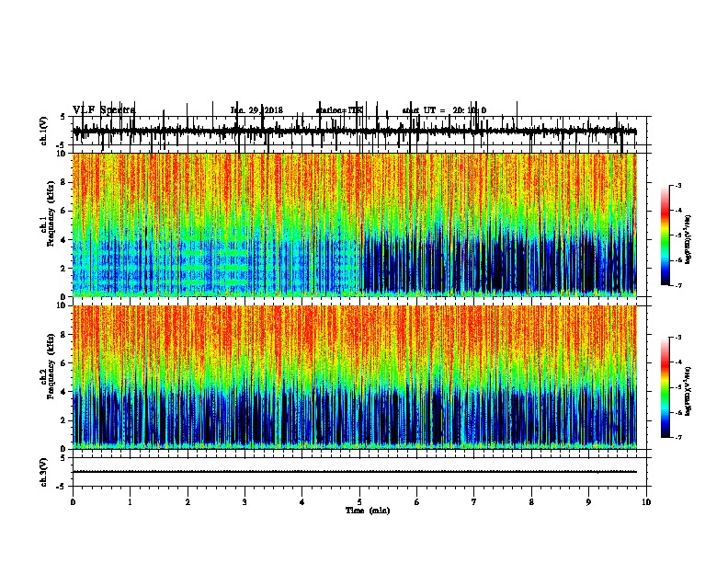Click the ch.1 waveform voltage trace panel
Image resolution: width=728 pixels, height=563 pixels.
(359, 132)
